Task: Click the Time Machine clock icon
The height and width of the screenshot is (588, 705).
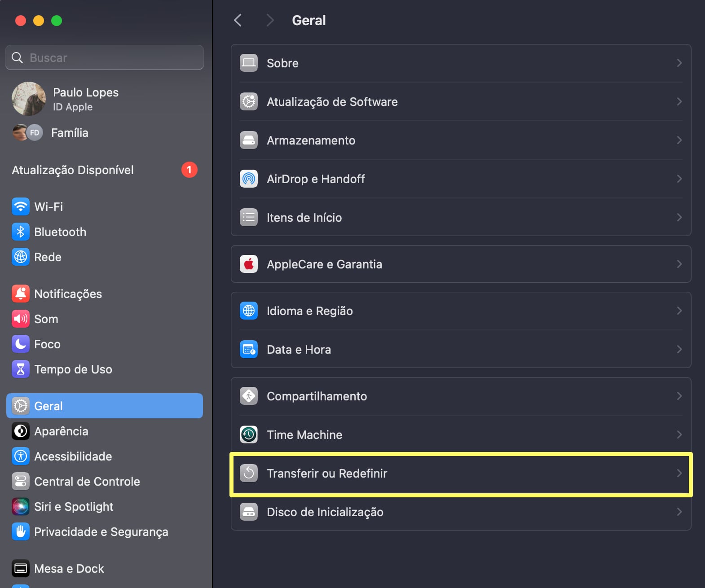Action: pyautogui.click(x=249, y=434)
